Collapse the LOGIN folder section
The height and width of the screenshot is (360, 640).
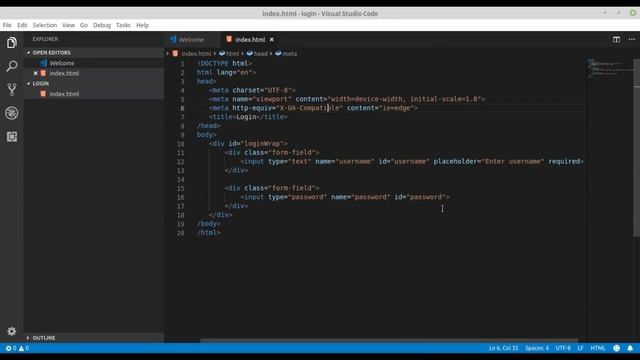[29, 83]
